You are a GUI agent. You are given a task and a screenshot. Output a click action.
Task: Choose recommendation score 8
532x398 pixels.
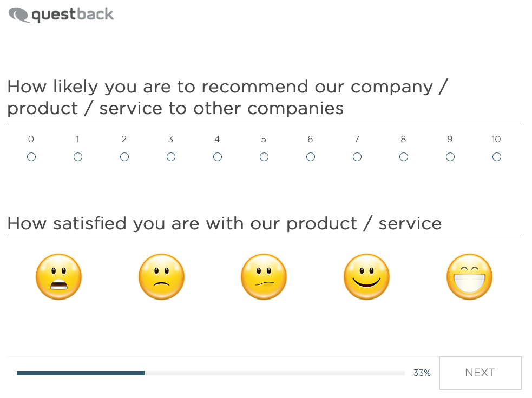tap(404, 157)
